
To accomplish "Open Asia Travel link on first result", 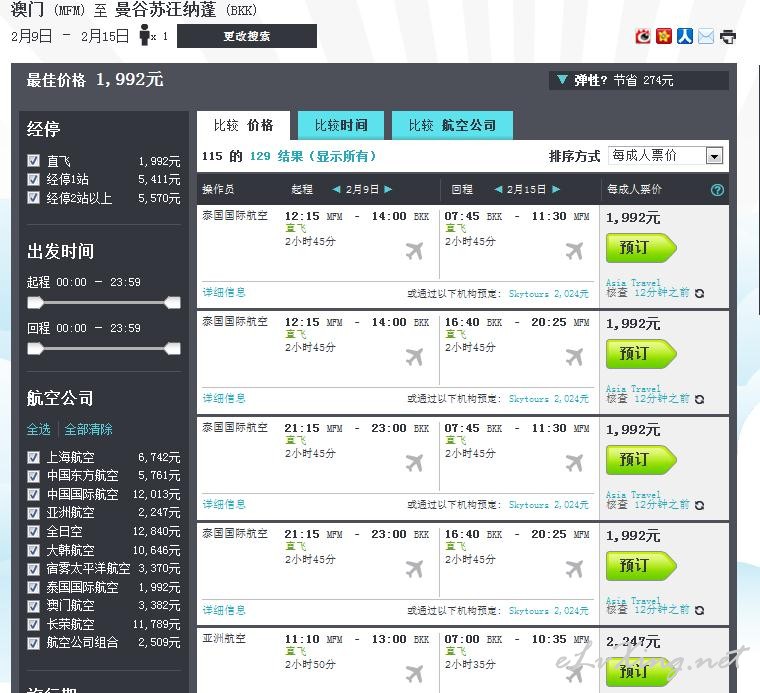I will coord(633,283).
